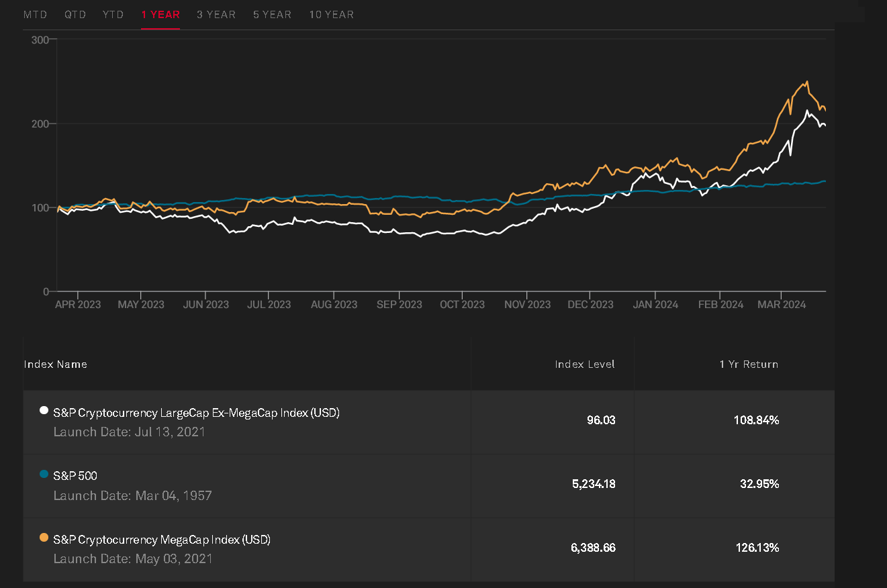Click the JUN 2023 axis label
The height and width of the screenshot is (588, 887).
pos(205,305)
